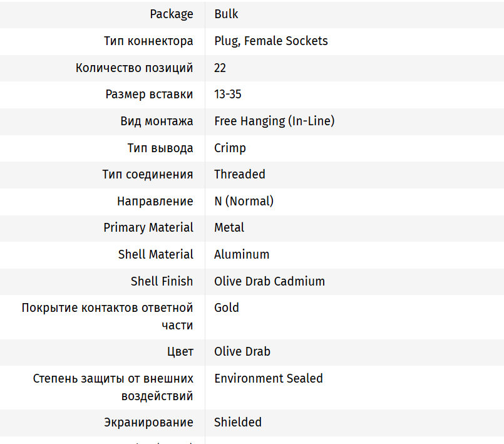
Task: Click the Цвет label
Action: click(180, 351)
